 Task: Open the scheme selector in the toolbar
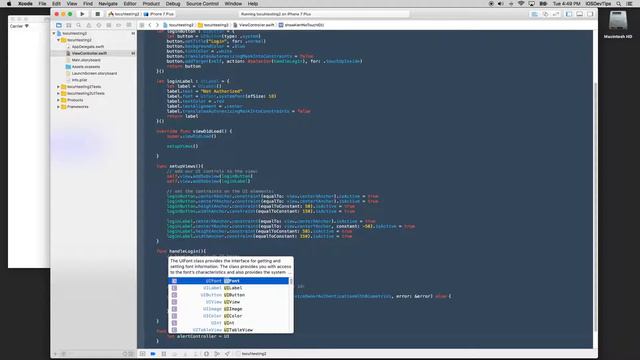tap(124, 14)
